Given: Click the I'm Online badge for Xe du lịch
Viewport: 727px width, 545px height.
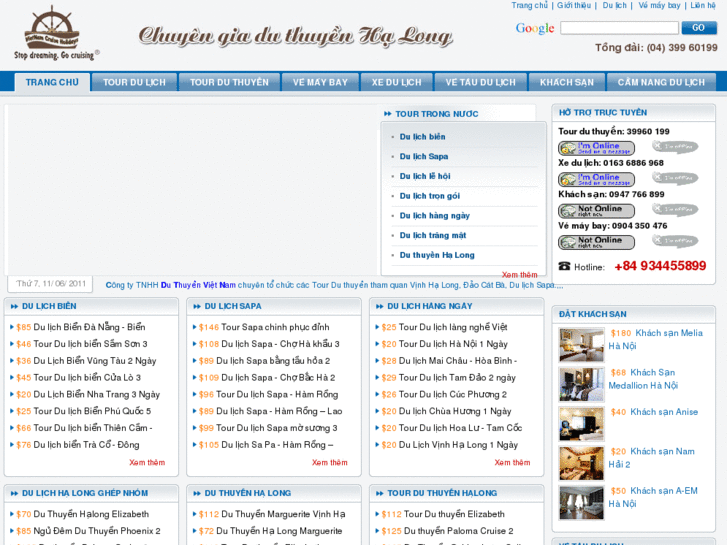Looking at the screenshot, I should [596, 180].
